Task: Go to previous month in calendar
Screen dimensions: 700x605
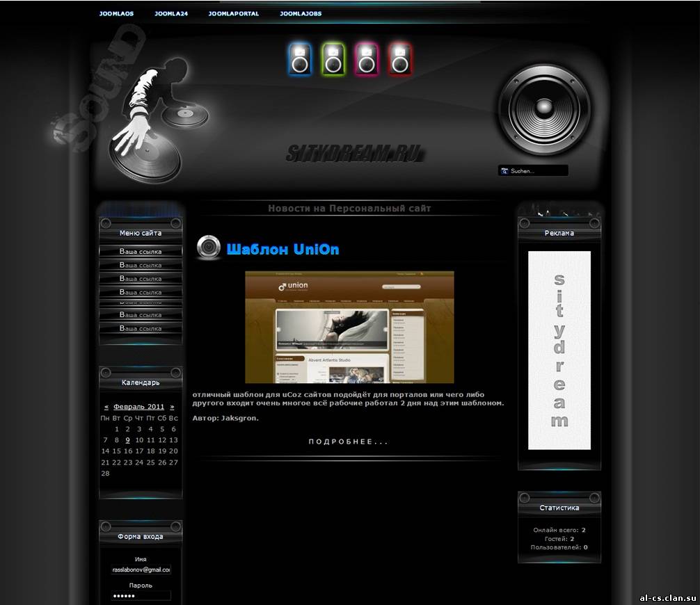Action: tap(106, 407)
